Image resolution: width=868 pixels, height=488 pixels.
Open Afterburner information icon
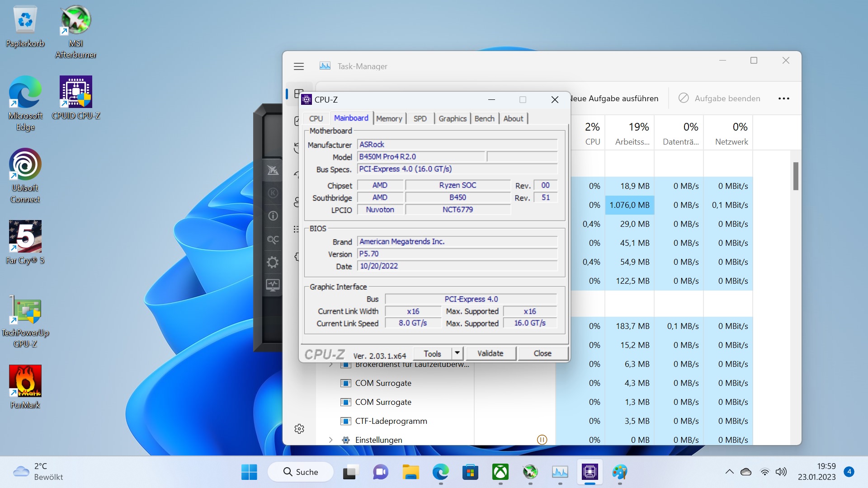273,216
